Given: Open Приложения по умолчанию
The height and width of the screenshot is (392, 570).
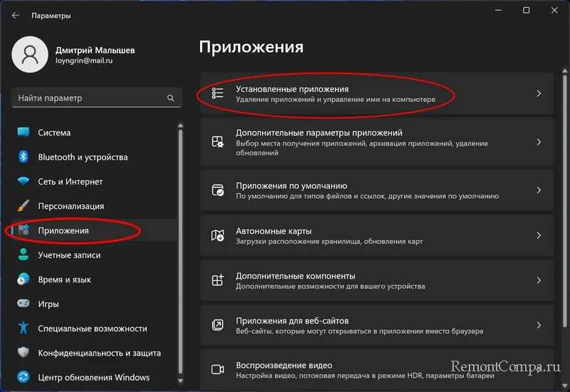Looking at the screenshot, I should (x=377, y=190).
